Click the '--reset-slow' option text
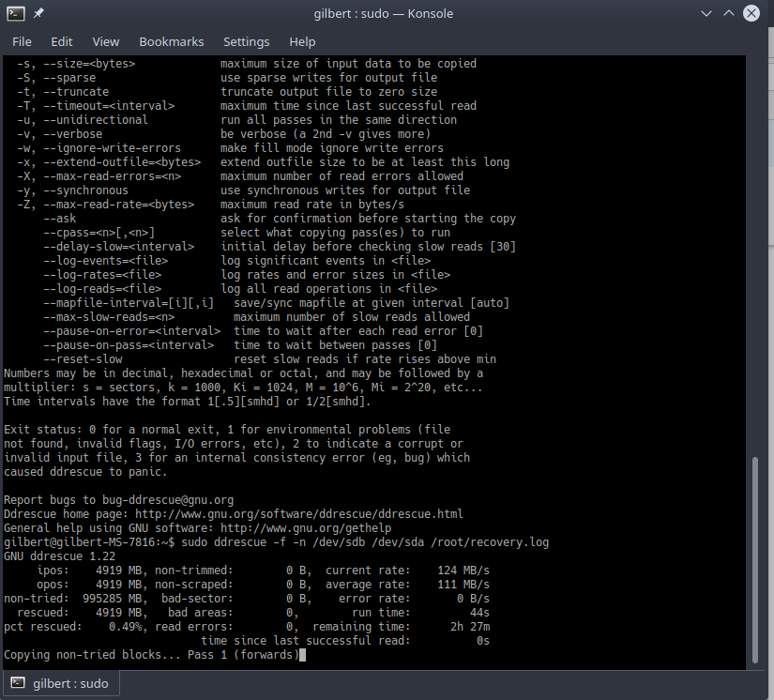The width and height of the screenshot is (774, 700). [x=83, y=358]
